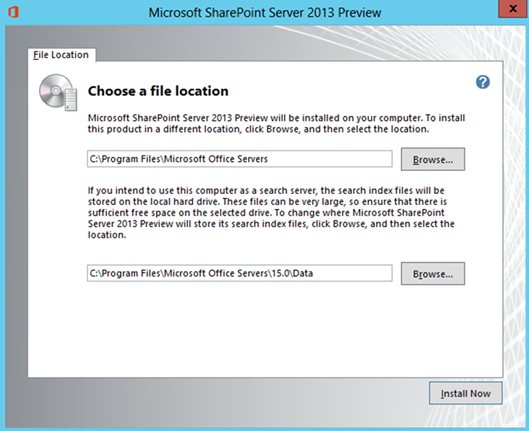Click the paragraph about search index files

point(271,212)
